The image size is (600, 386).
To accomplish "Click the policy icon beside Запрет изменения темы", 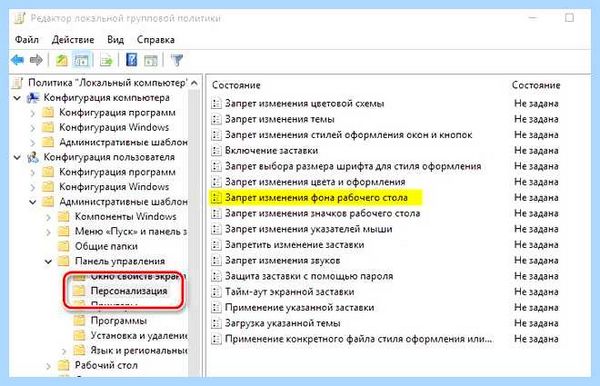I will tap(216, 119).
